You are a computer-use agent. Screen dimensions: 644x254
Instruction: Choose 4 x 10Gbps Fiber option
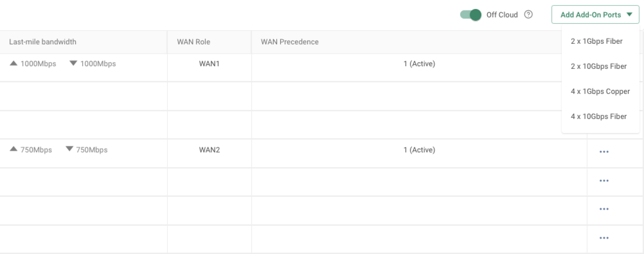pyautogui.click(x=599, y=116)
